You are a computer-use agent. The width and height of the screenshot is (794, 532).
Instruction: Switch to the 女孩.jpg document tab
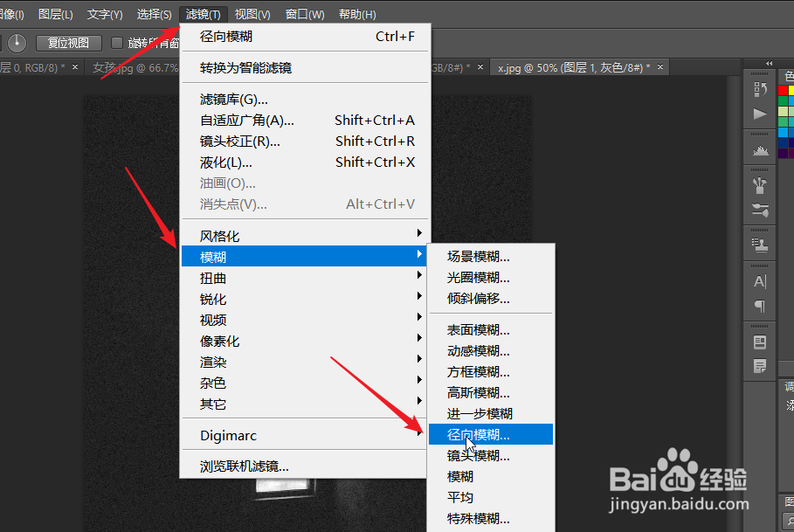135,67
